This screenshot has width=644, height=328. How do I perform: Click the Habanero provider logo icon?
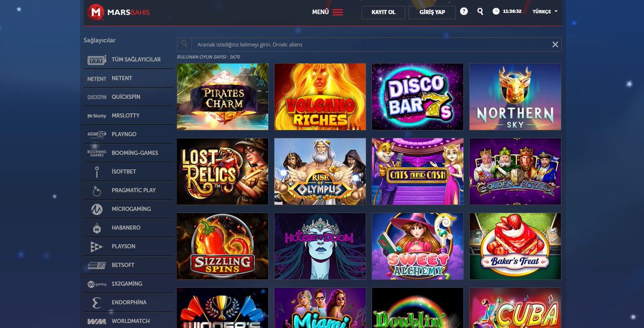click(97, 228)
